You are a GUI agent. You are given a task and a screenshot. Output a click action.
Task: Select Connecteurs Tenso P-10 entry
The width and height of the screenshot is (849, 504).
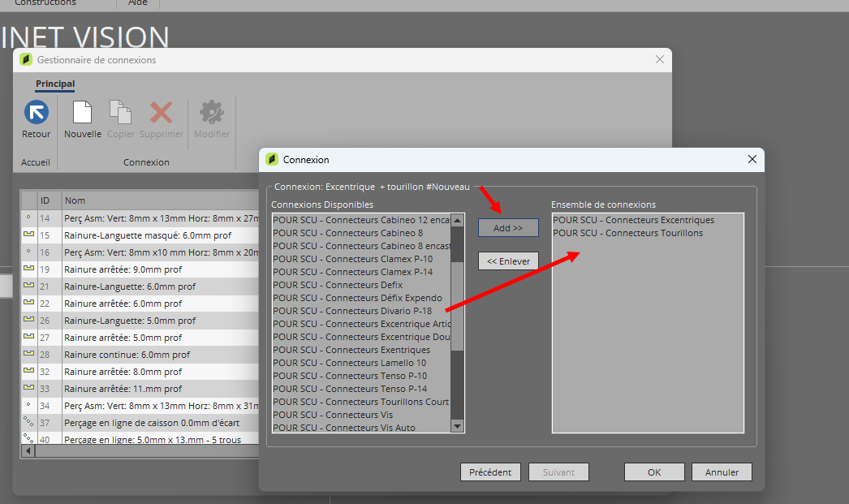coord(362,376)
